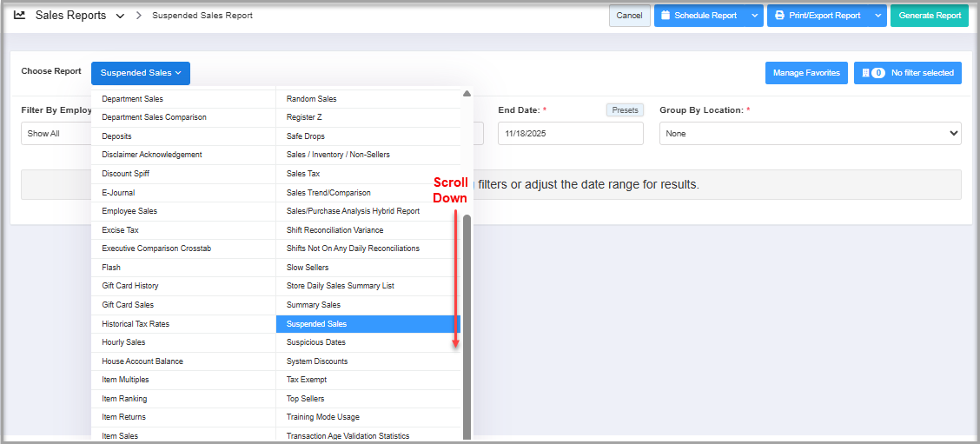The image size is (980, 444).
Task: Click the Sales Reports chart icon
Action: tap(19, 16)
